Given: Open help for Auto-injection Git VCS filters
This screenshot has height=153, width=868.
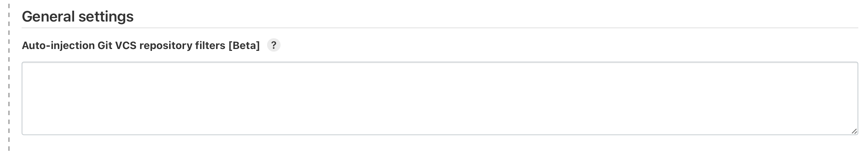Looking at the screenshot, I should (x=273, y=45).
